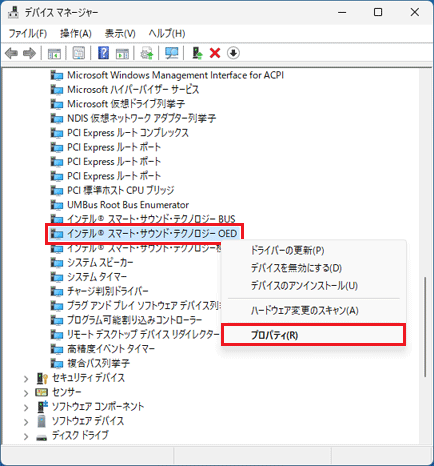
Task: Select PCI Express ルート コンプレックス
Action: tap(128, 133)
